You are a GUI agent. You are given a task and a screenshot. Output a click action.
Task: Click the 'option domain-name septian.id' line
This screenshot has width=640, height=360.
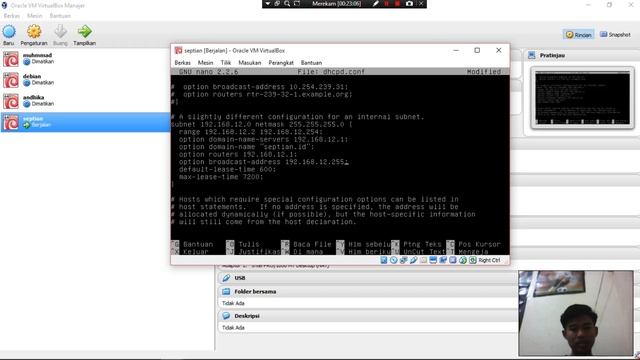point(247,147)
